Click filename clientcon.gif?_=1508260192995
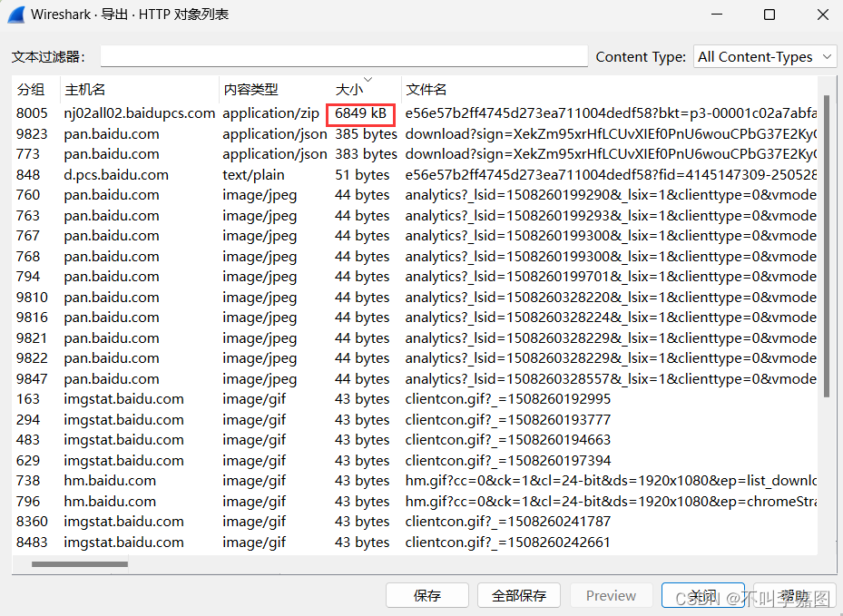Viewport: 843px width, 616px height. point(508,399)
